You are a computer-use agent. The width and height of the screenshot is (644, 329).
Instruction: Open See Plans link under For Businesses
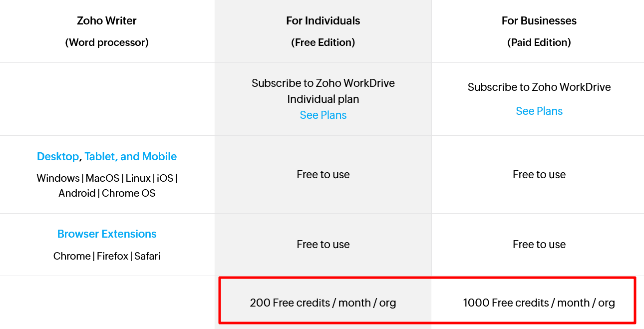click(539, 111)
